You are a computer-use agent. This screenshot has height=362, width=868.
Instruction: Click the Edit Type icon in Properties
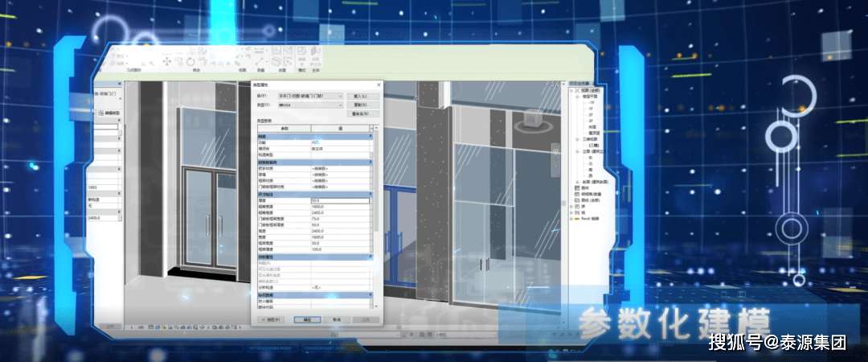coord(111,113)
